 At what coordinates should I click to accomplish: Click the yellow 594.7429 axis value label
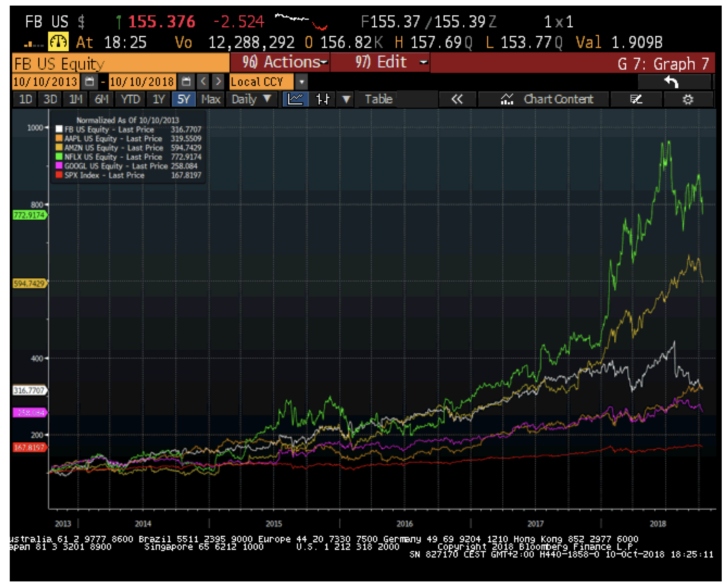[30, 283]
